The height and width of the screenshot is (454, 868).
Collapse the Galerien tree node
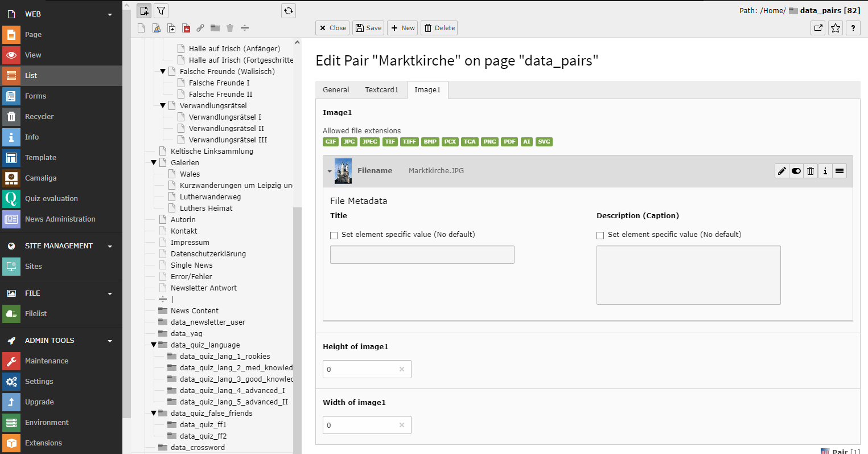coord(154,163)
